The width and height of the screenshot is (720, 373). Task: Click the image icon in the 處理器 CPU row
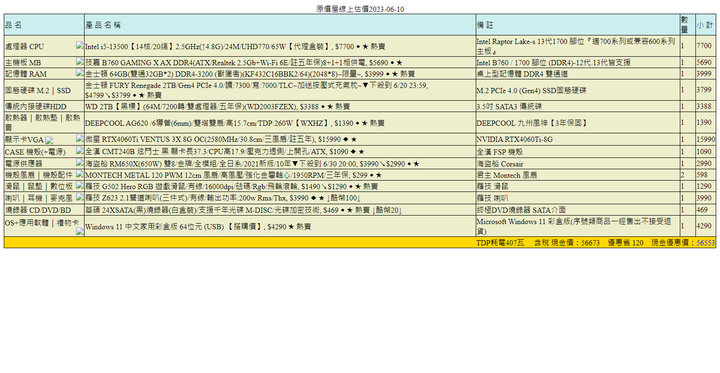80,45
